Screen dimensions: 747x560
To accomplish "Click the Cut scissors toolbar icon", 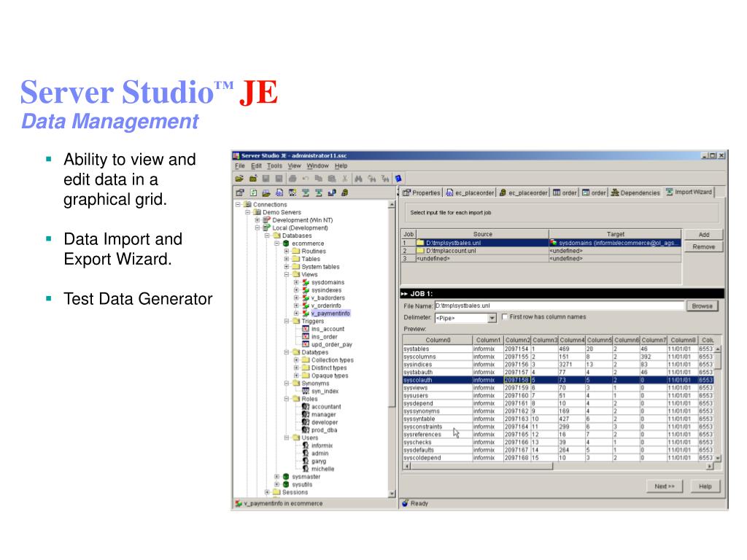I will tap(345, 179).
